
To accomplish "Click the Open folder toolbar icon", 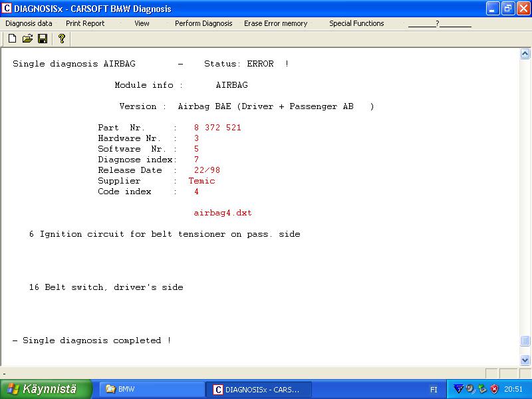I will 27,39.
